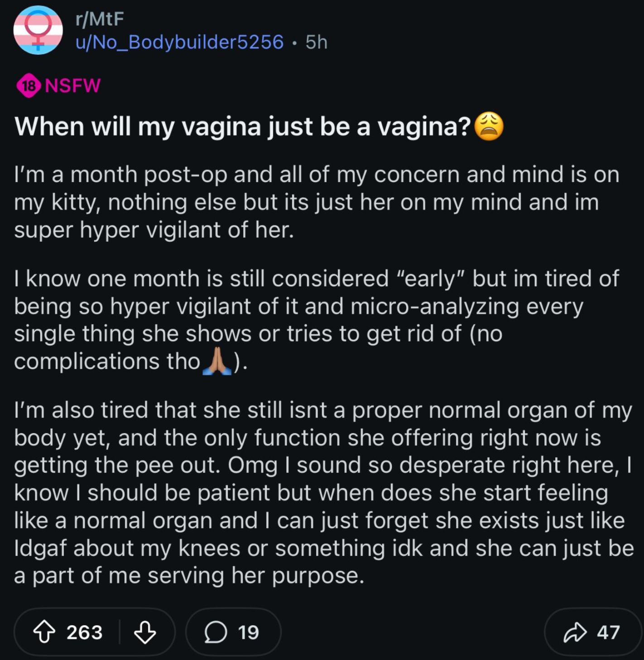
Task: Open u/No_Bodybuilder5256 user profile
Action: pyautogui.click(x=179, y=42)
